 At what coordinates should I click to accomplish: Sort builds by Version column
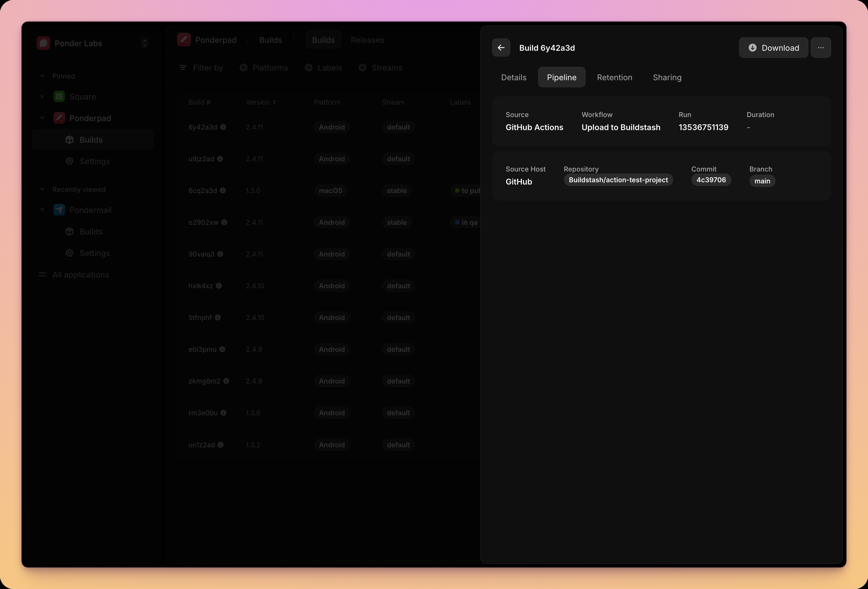[261, 102]
